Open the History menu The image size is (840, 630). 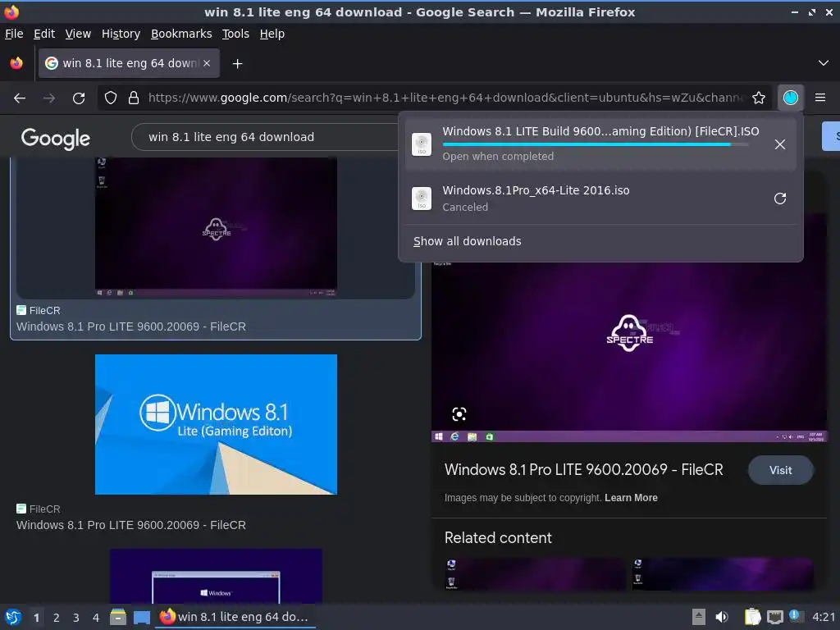click(x=121, y=34)
